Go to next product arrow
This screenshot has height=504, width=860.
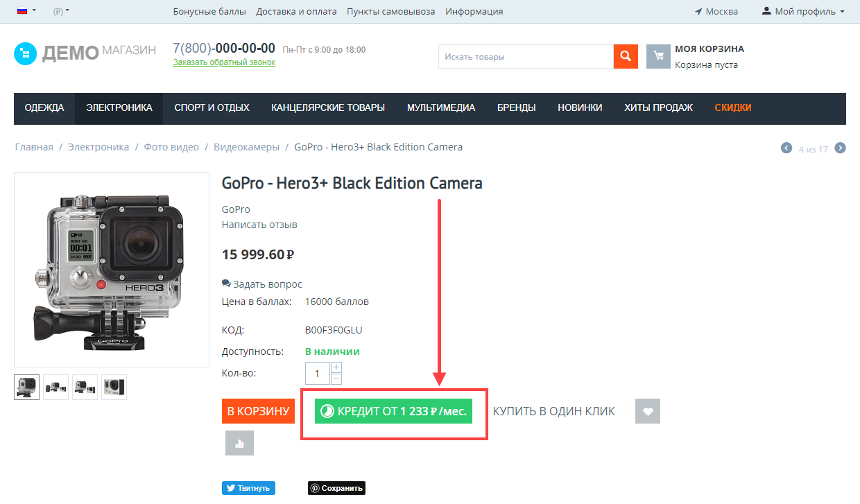[x=840, y=148]
